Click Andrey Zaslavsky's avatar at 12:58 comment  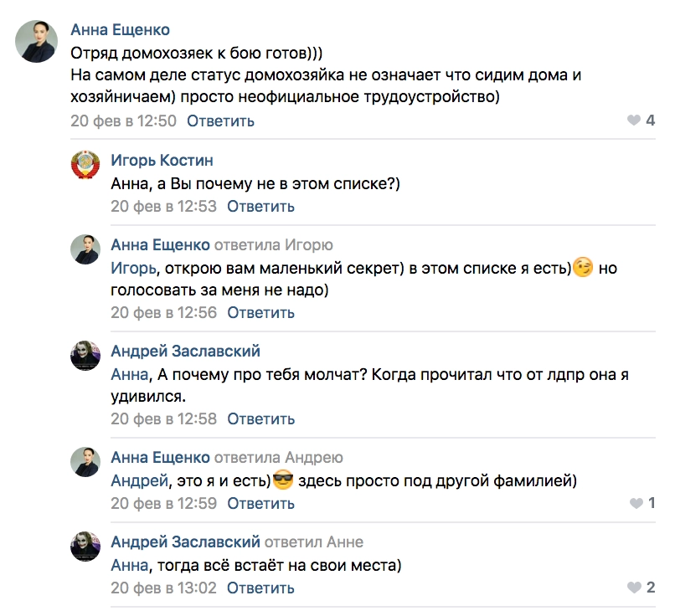[x=85, y=355]
